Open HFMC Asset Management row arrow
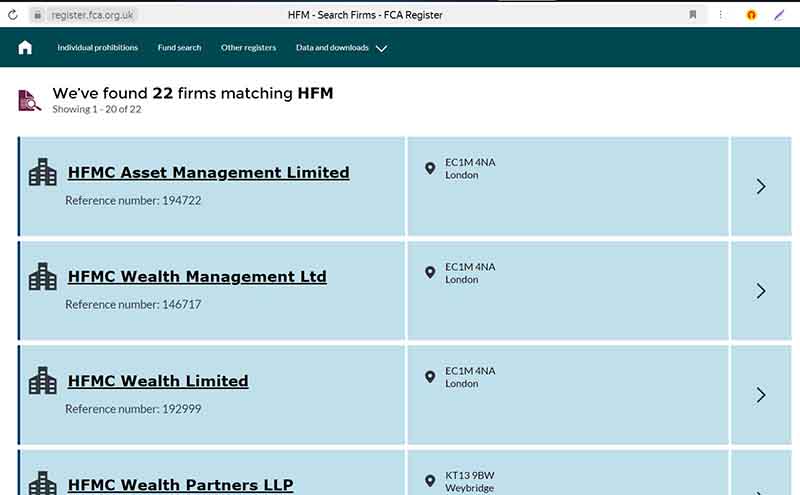 [x=761, y=186]
